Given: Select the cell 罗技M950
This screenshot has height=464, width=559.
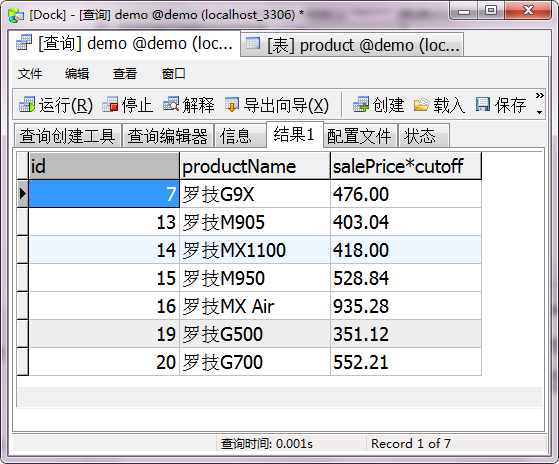Looking at the screenshot, I should 255,278.
